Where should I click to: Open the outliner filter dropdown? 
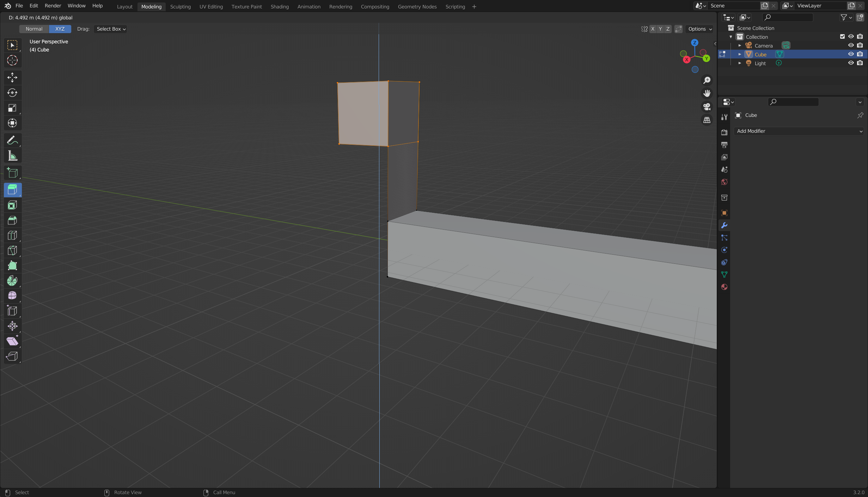tap(846, 17)
